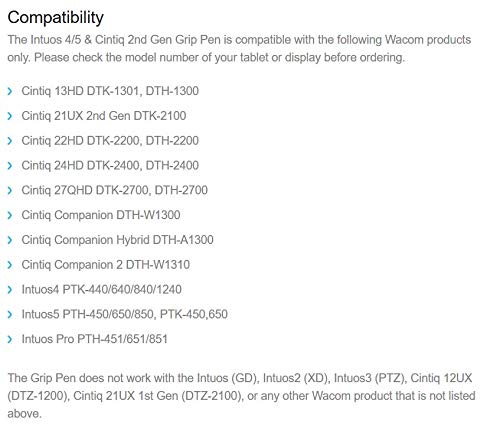Click the Grip Pen does not work paragraph
The width and height of the screenshot is (500, 443).
pyautogui.click(x=241, y=396)
